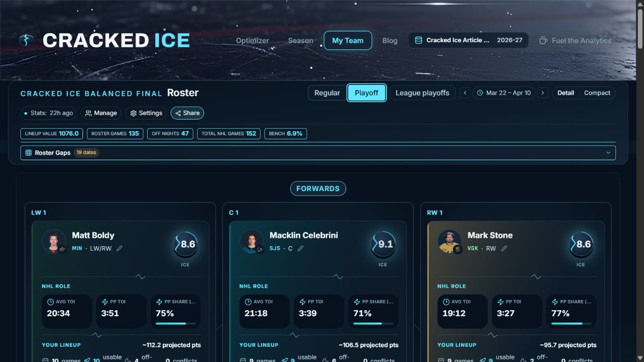Image resolution: width=644 pixels, height=362 pixels.
Task: Click the ~112.2 projected pts value
Action: click(x=171, y=345)
